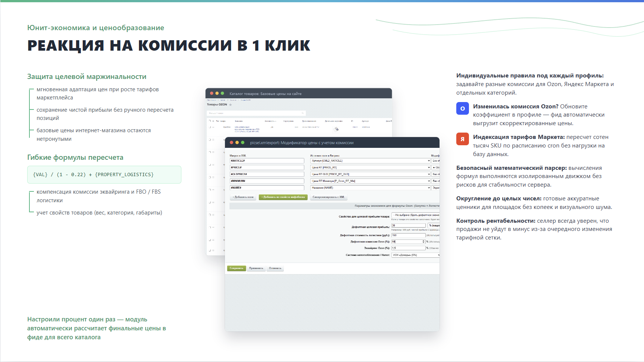Click the product thumbnail in the catalog row
Screen dimensions: 644x362
[x=336, y=129]
